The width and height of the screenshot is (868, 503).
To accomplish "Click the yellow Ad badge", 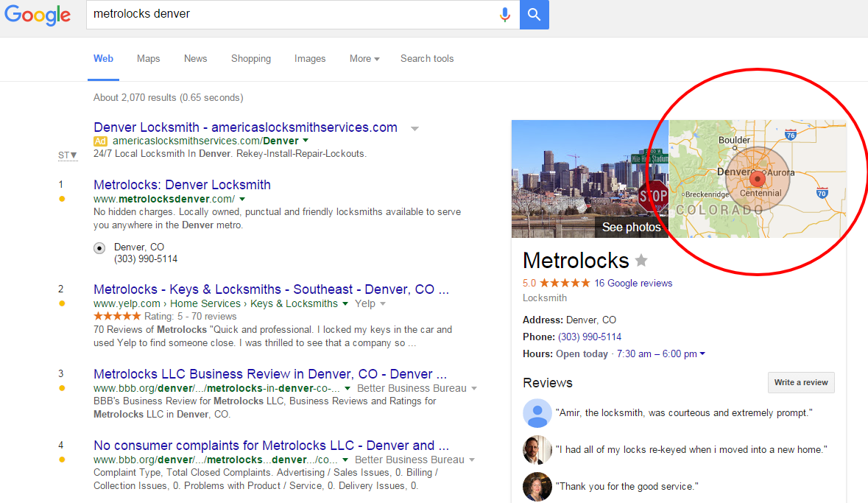I will click(x=101, y=141).
